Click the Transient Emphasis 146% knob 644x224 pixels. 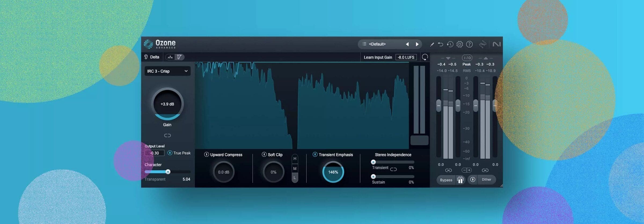click(x=333, y=172)
